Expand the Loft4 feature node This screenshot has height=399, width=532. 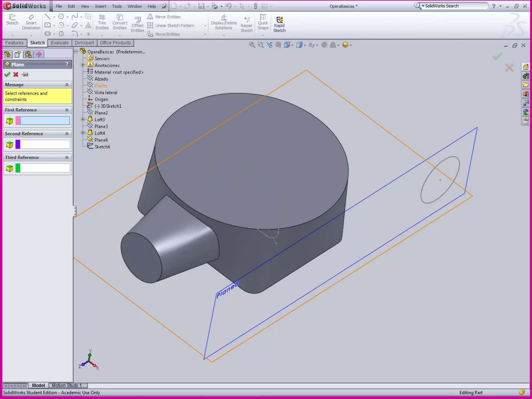[x=83, y=133]
